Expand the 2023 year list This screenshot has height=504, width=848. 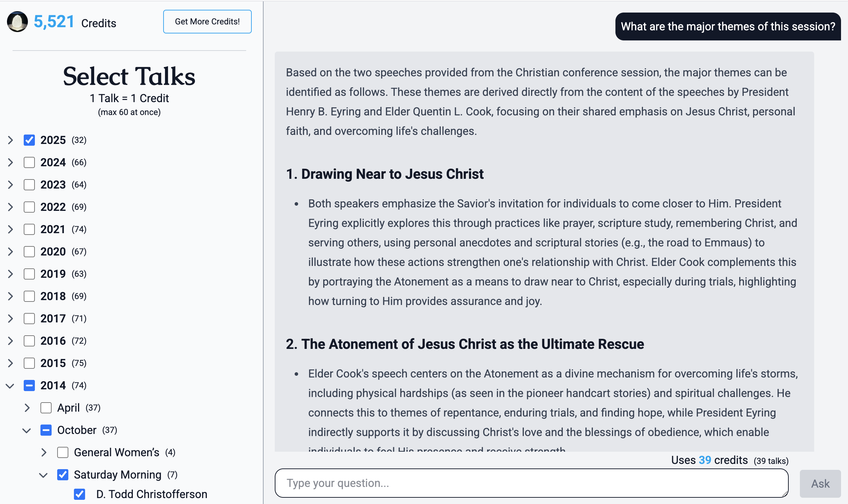(10, 185)
